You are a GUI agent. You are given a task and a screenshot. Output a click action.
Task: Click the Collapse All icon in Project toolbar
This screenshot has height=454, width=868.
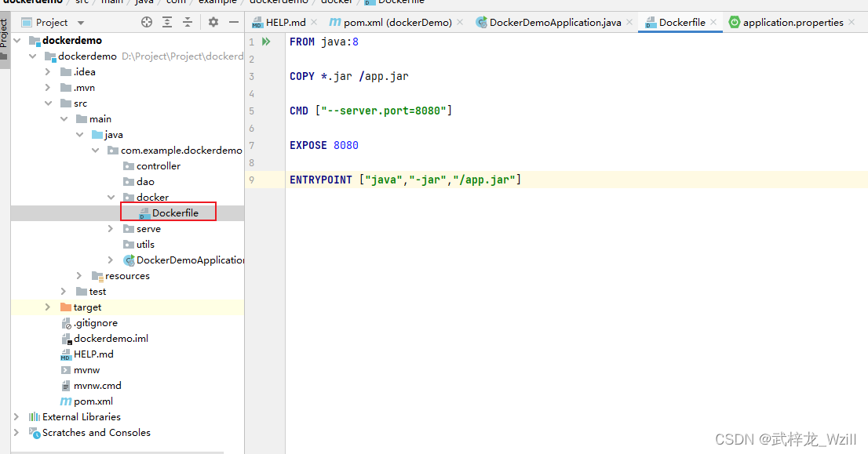pos(188,22)
